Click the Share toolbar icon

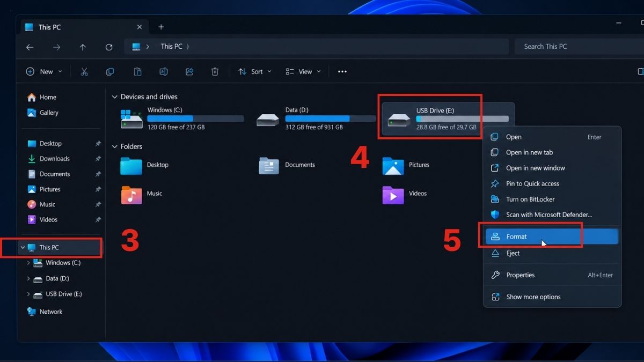[x=189, y=71]
